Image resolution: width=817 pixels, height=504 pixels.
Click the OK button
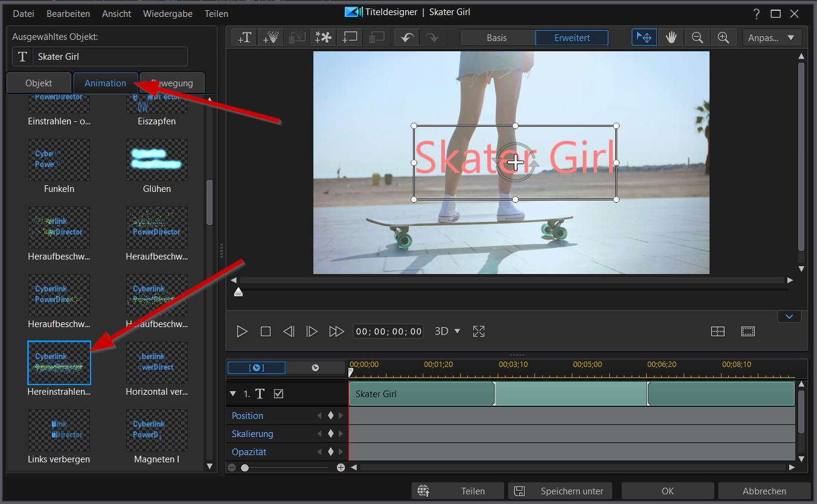[x=667, y=491]
